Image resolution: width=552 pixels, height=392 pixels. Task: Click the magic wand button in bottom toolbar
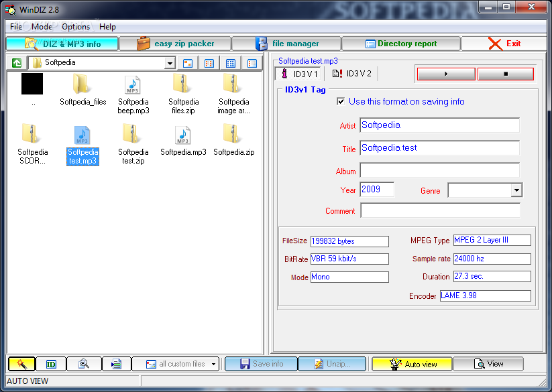point(22,364)
